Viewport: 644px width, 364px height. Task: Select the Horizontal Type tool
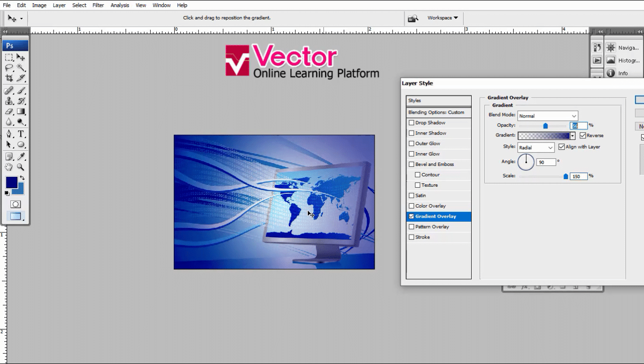click(x=21, y=134)
